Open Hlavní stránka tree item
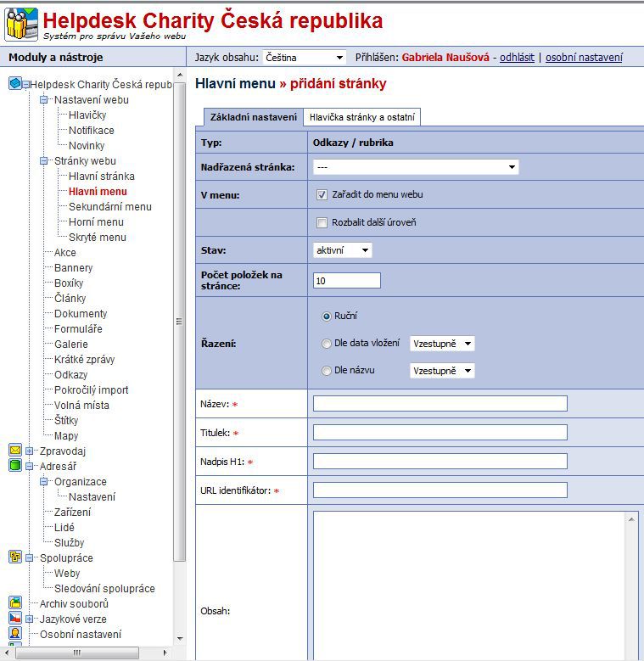Viewport: 644px width, 661px height. pos(102,176)
